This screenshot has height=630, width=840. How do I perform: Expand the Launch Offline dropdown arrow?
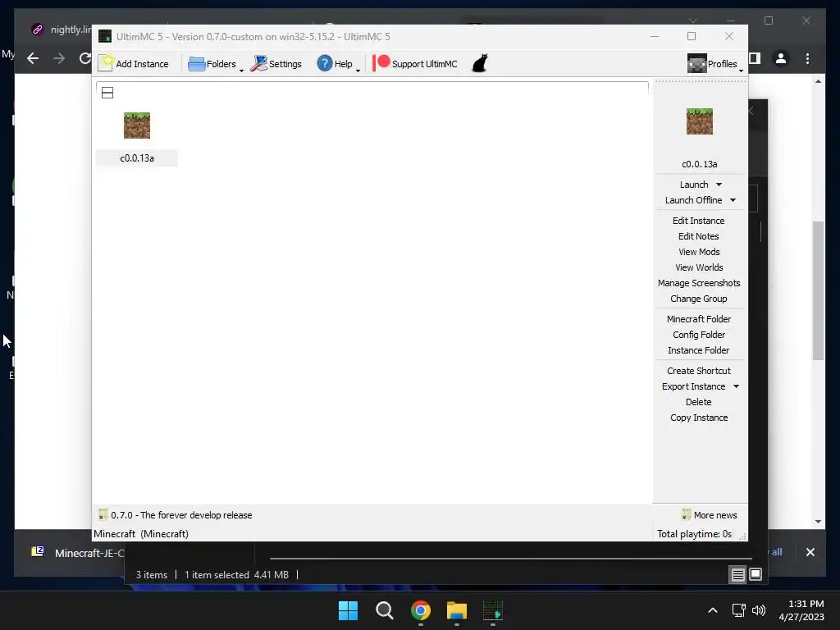[733, 200]
